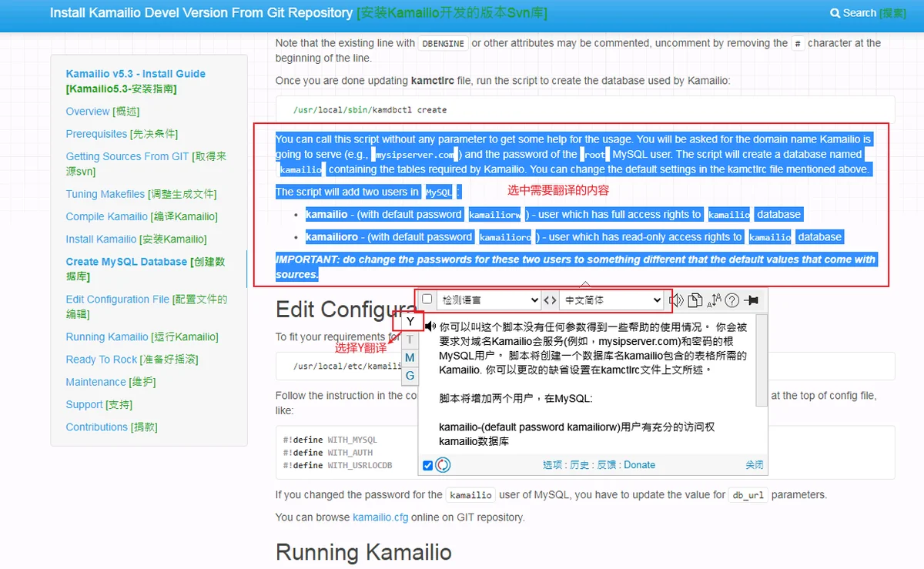Image resolution: width=924 pixels, height=569 pixels.
Task: Open the 中文简体 target language dropdown
Action: tap(611, 300)
